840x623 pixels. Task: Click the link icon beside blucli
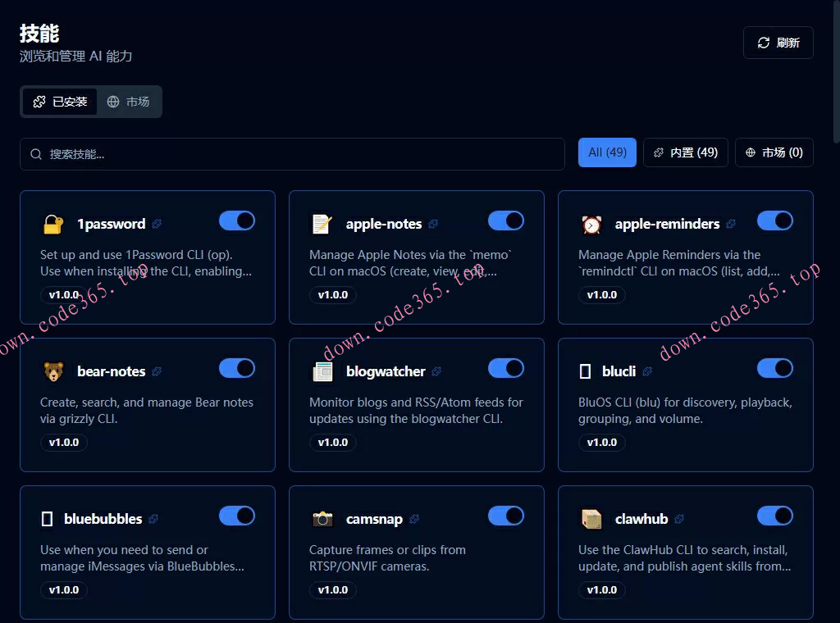647,371
